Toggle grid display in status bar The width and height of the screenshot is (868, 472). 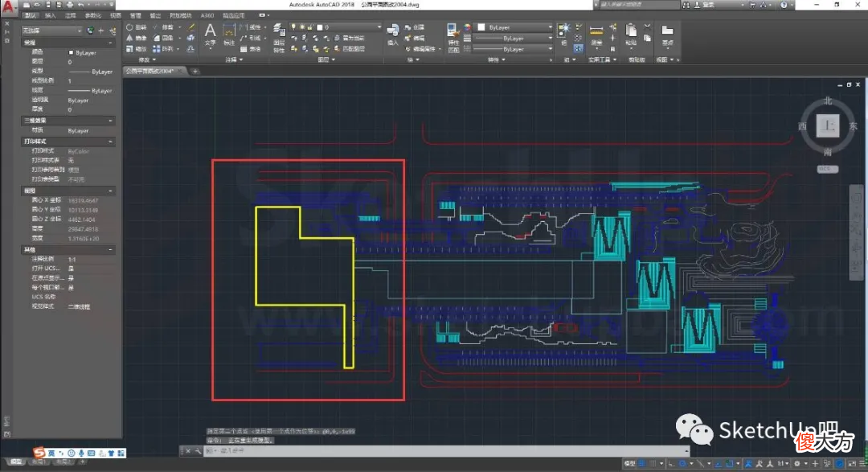tap(642, 463)
